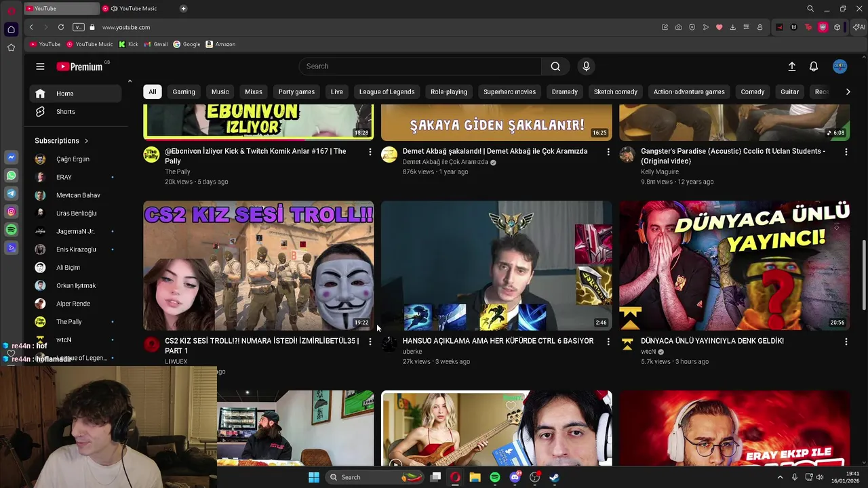Open Gmail from the bookmarks bar
This screenshot has height=488, width=868.
156,44
